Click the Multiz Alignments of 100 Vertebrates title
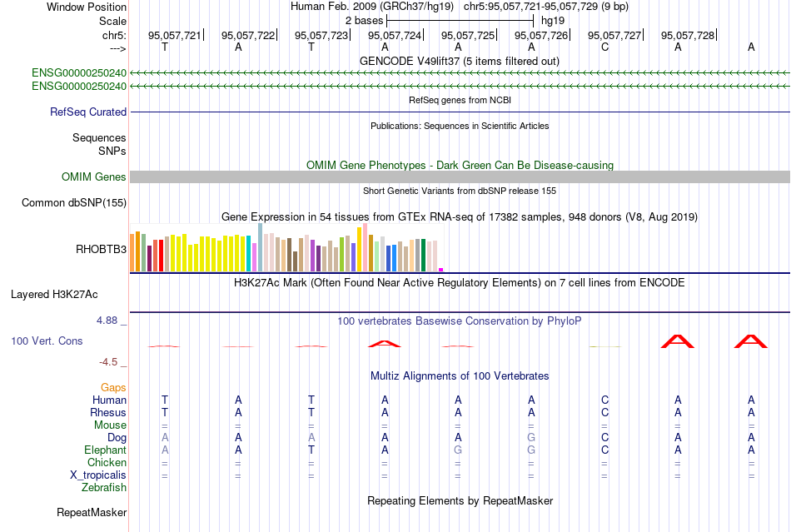This screenshot has width=791, height=532. pyautogui.click(x=460, y=375)
